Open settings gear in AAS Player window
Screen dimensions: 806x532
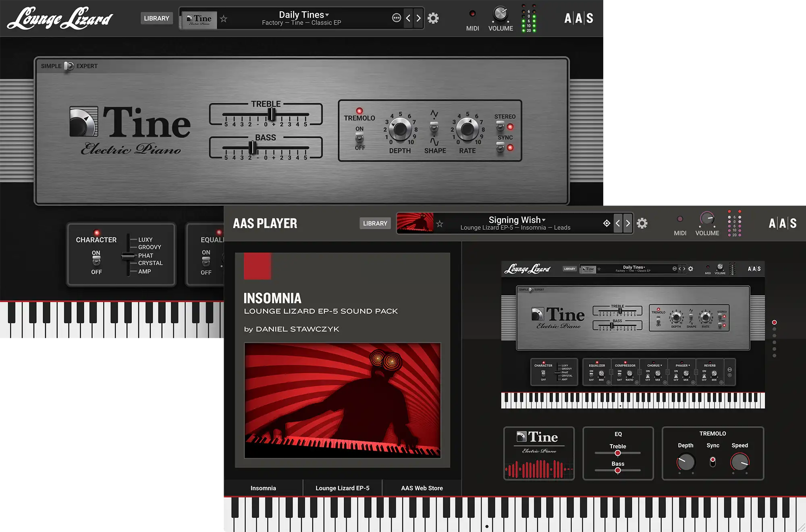coord(642,223)
